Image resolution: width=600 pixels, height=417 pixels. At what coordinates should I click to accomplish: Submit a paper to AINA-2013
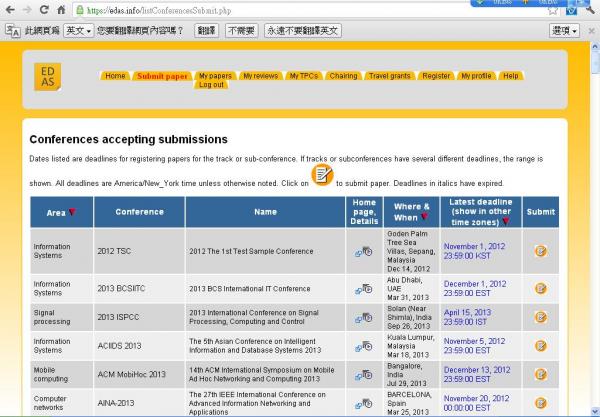click(540, 403)
